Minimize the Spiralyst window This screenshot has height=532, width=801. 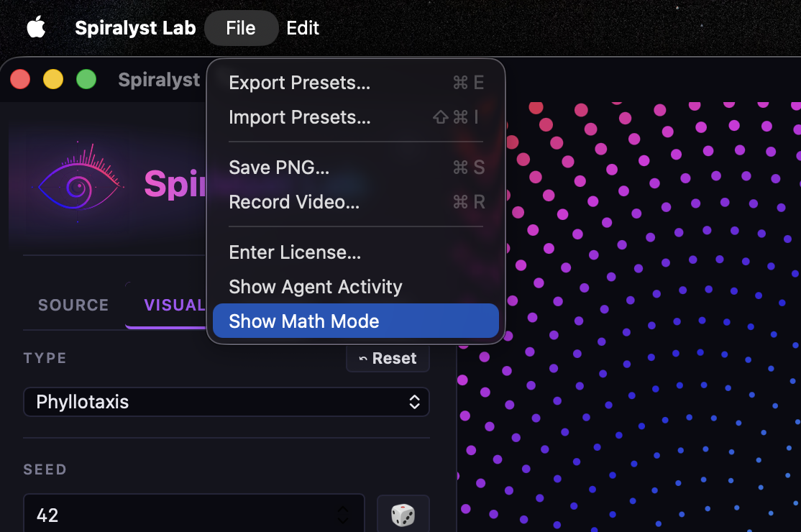[53, 80]
